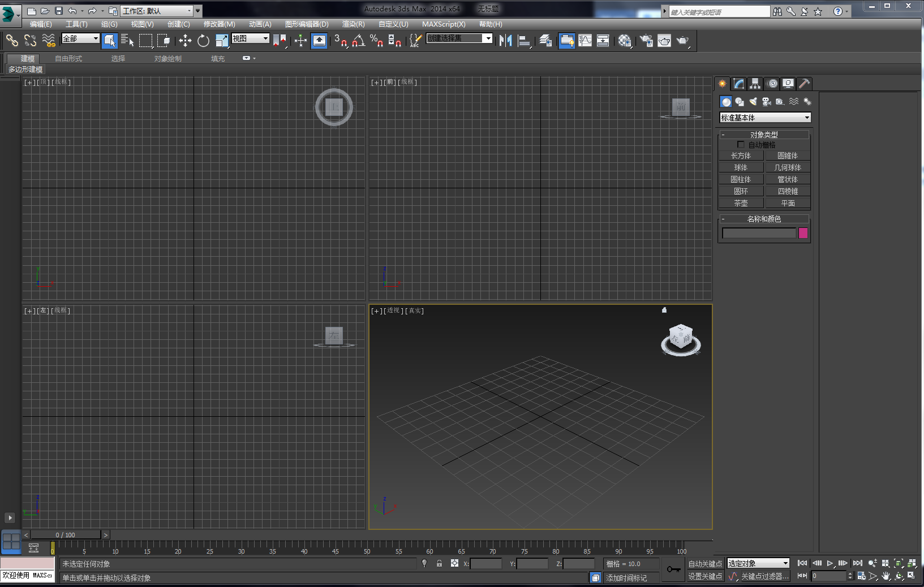Click the Select and Link chain icon
Viewport: 924px width, 587px height.
click(12, 40)
